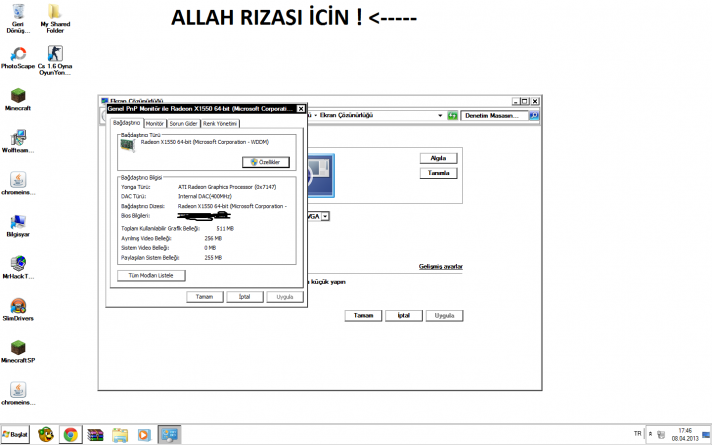Click Uygula in Ekran Çözünürlüğü window
Viewport: 712px width, 445px height.
444,316
